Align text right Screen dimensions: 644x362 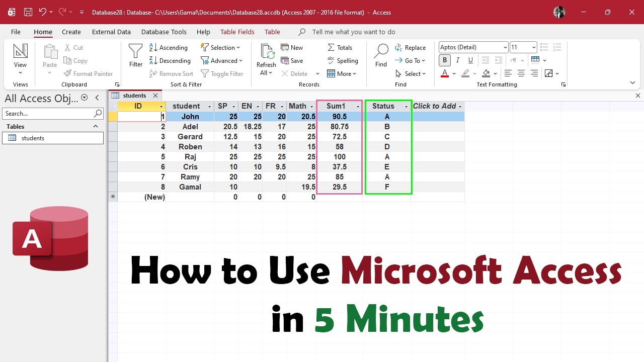(534, 73)
